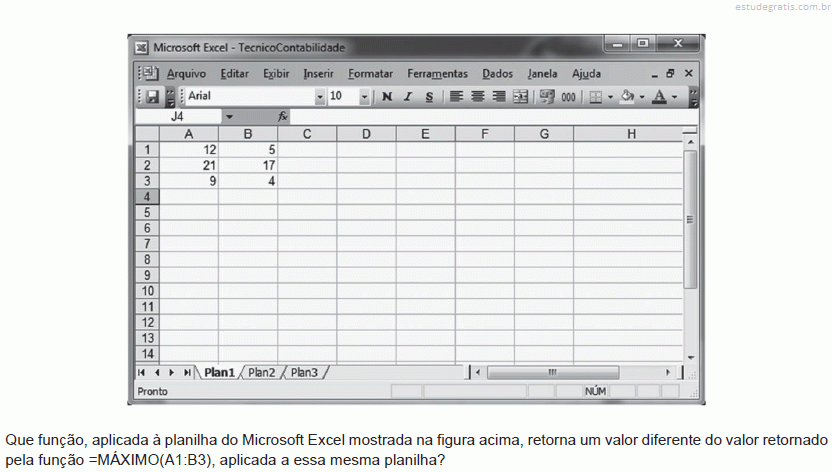Switch to the Plan1 sheet tab
This screenshot has width=832, height=472.
219,372
